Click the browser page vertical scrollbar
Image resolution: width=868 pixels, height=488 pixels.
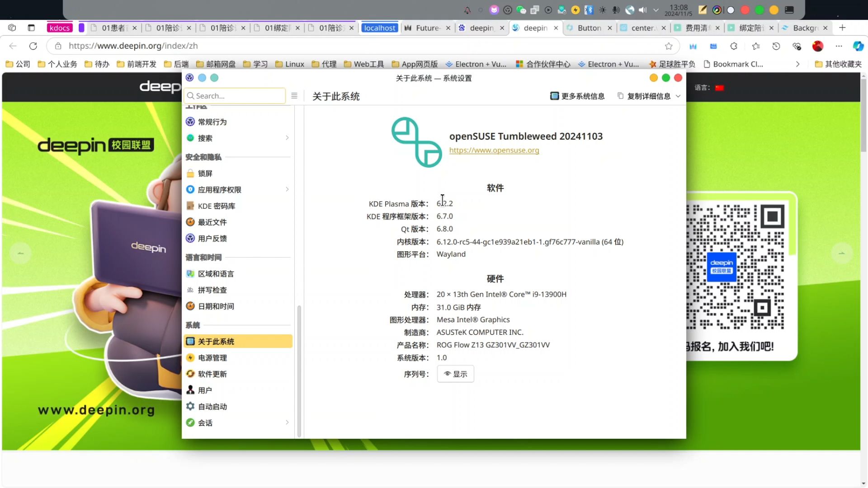[x=863, y=115]
